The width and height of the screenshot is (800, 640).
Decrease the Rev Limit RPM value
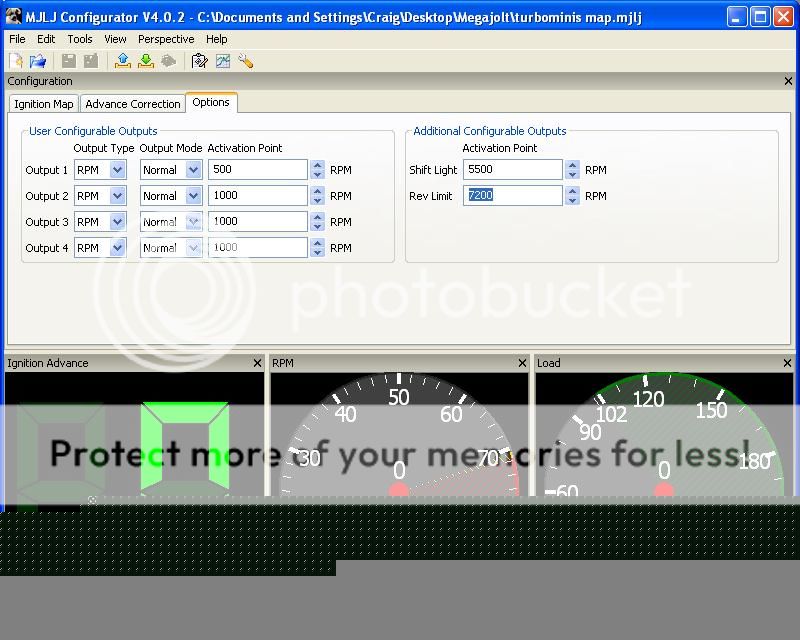coord(572,201)
